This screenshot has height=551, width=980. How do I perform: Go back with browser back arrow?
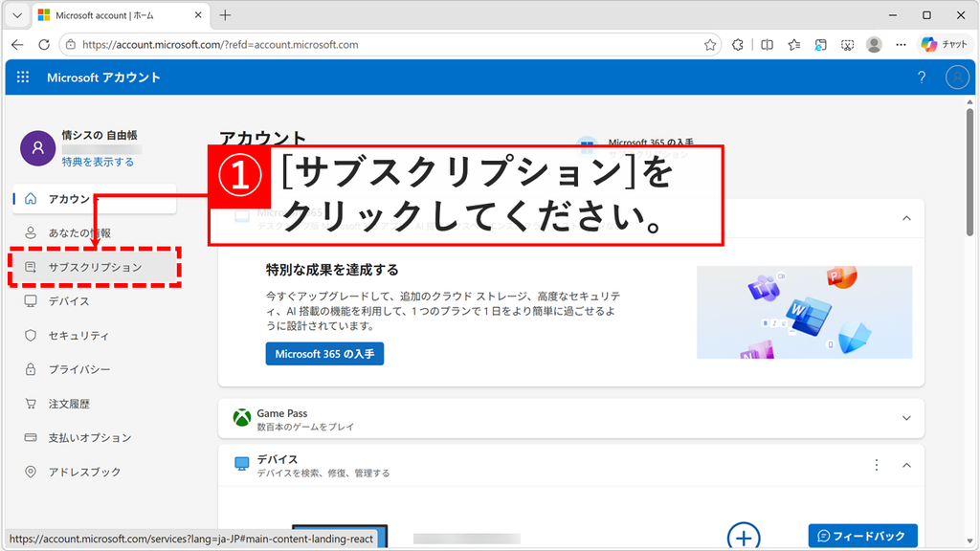point(17,44)
